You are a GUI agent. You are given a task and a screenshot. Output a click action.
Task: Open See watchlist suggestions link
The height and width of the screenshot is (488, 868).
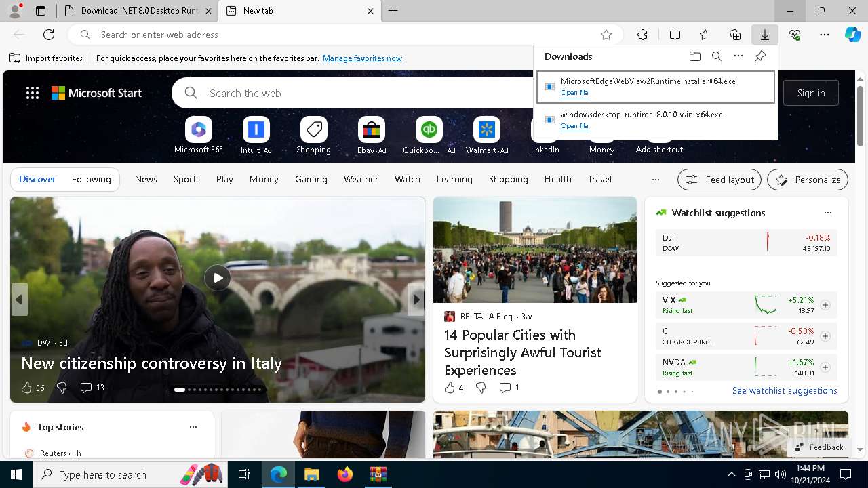pyautogui.click(x=785, y=390)
